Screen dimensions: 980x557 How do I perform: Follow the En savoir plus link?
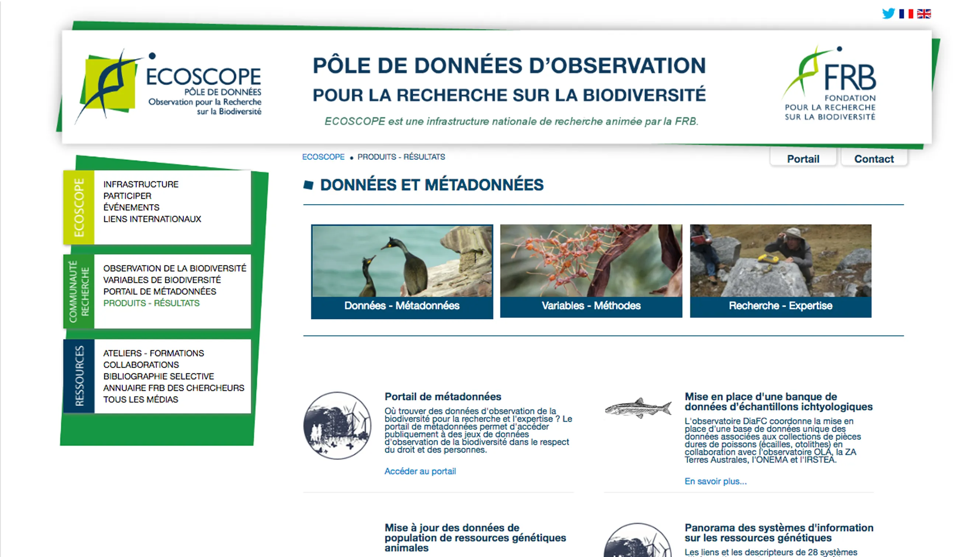(716, 481)
